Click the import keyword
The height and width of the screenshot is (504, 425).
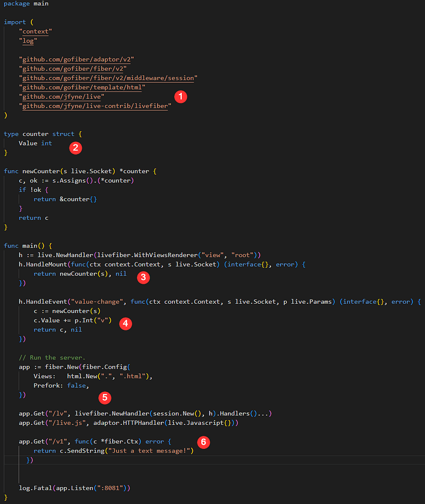[x=15, y=22]
